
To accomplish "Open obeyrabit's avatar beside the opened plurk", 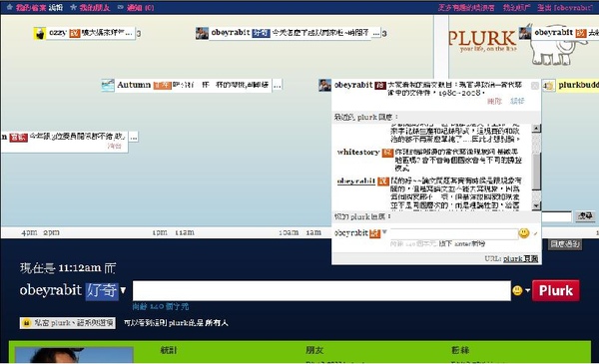I will (324, 85).
